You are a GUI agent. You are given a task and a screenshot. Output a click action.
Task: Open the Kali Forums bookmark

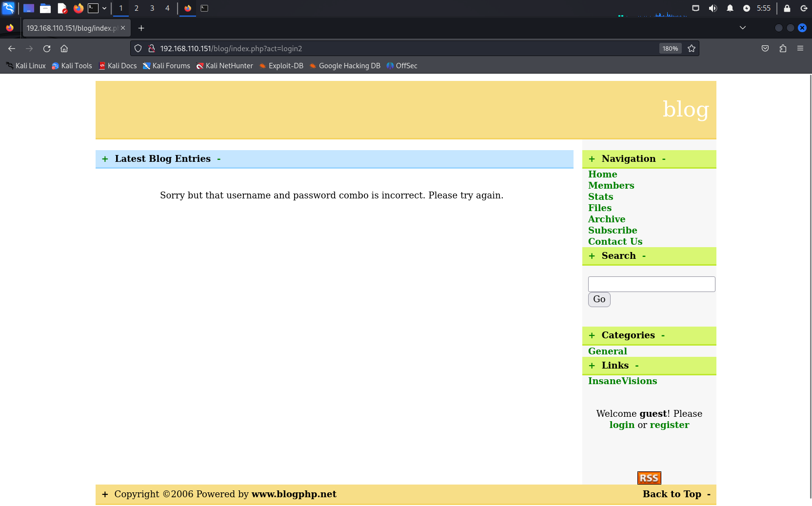pyautogui.click(x=166, y=66)
